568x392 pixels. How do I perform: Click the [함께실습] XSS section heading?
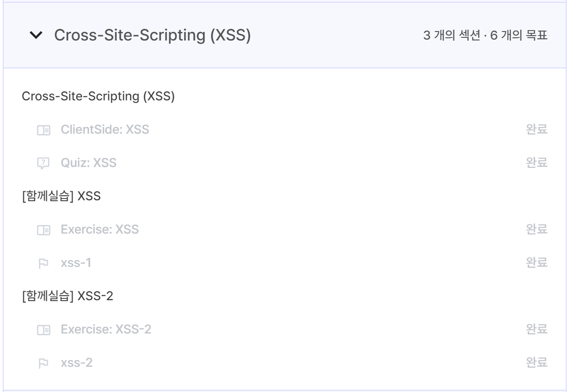click(x=61, y=197)
